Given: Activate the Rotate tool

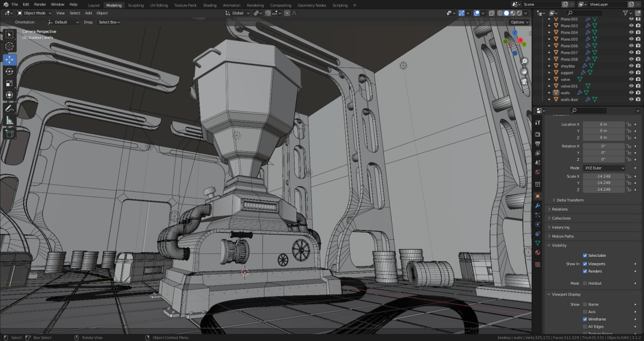Looking at the screenshot, I should [9, 72].
